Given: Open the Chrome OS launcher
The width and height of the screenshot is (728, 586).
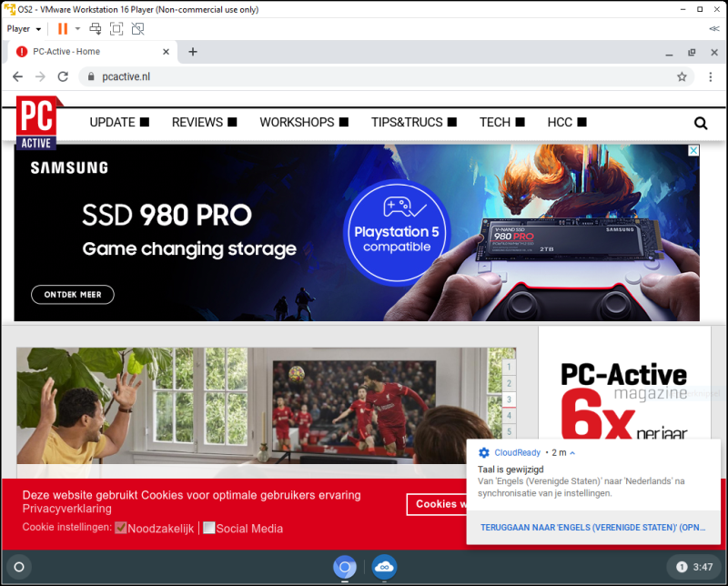Looking at the screenshot, I should click(19, 567).
